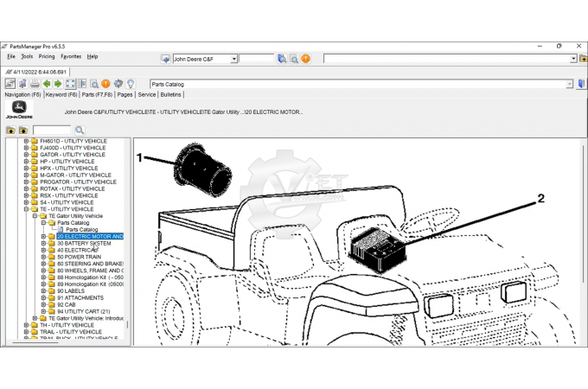Click the orange alert icon in top toolbar
The height and width of the screenshot is (389, 588).
tap(305, 59)
